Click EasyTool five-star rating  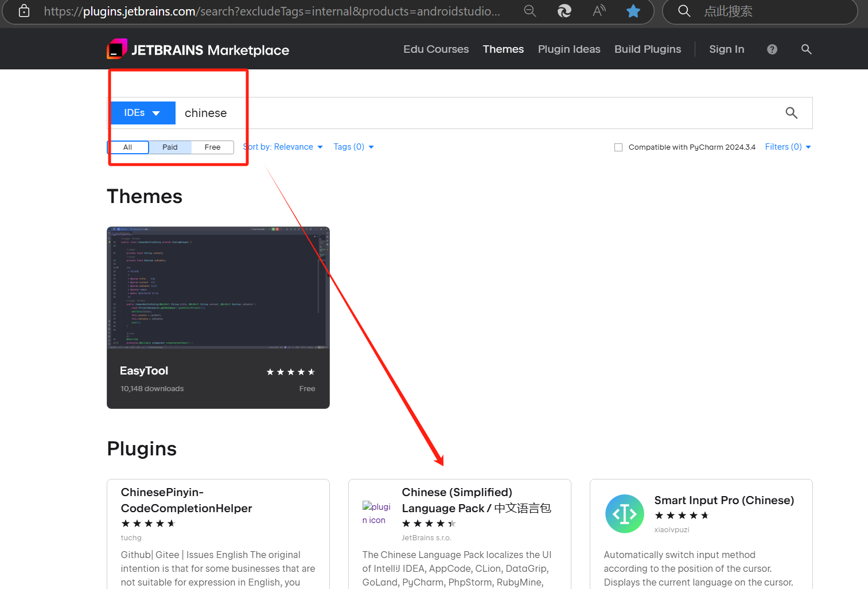click(x=291, y=372)
